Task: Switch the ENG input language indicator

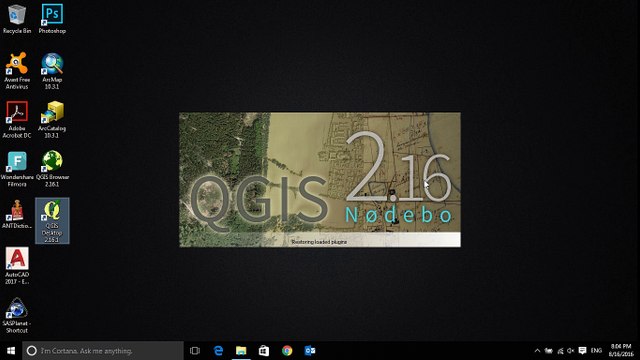Action: click(596, 351)
